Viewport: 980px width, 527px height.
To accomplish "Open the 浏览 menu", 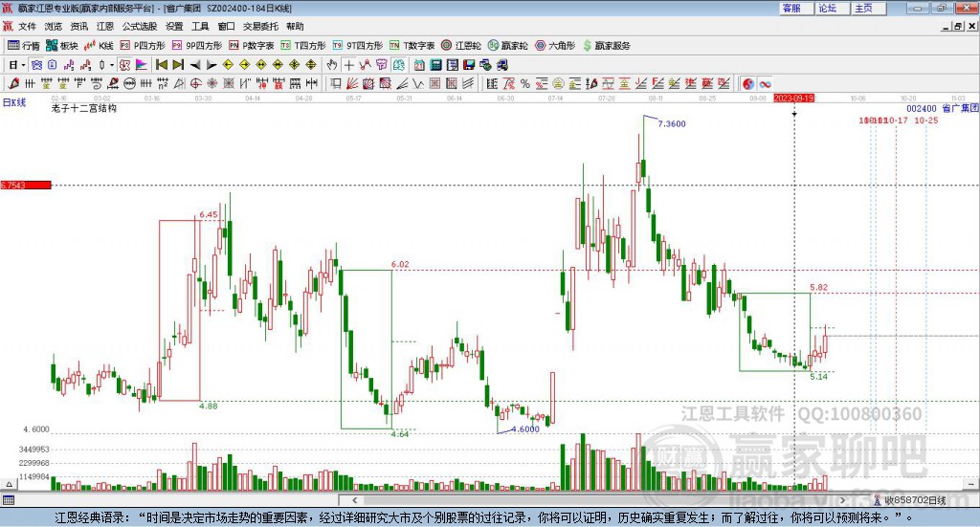I will click(x=54, y=26).
